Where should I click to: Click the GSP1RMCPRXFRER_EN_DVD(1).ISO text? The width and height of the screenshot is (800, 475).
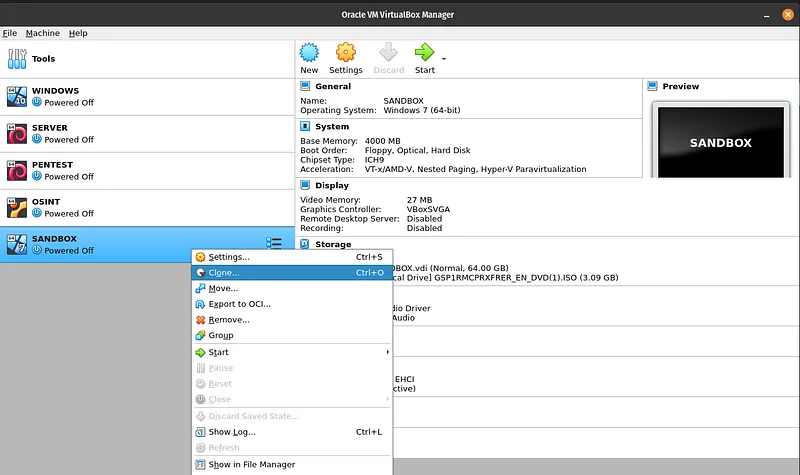505,278
